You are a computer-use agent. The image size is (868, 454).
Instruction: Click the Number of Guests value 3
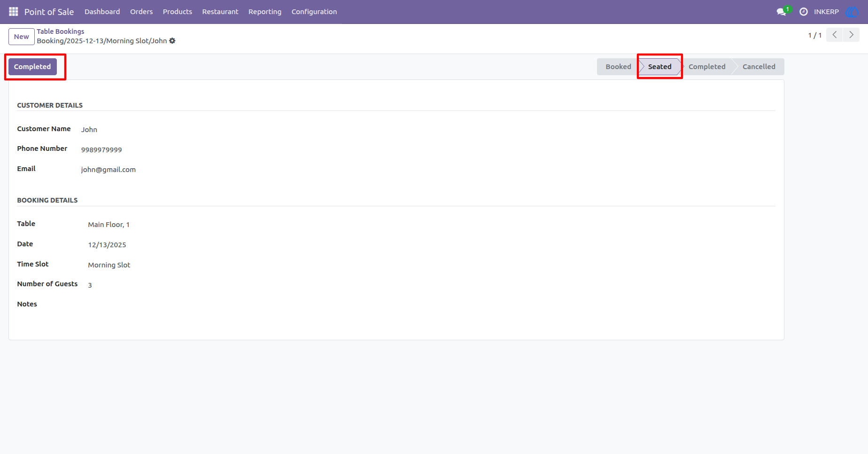tap(90, 285)
